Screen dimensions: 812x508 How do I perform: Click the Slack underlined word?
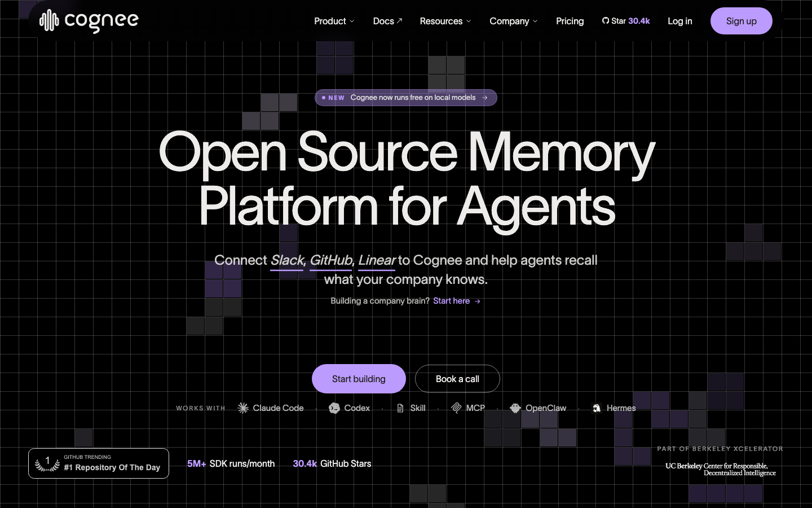pos(287,260)
